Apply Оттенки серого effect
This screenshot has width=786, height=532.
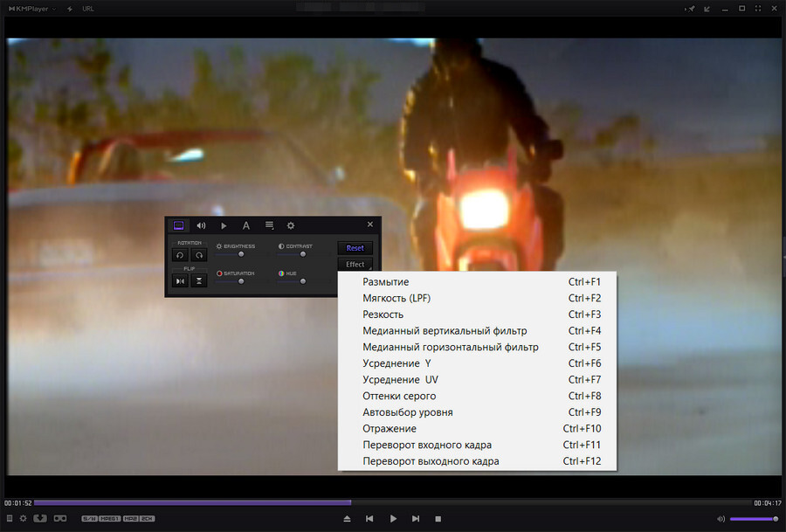tap(477, 396)
